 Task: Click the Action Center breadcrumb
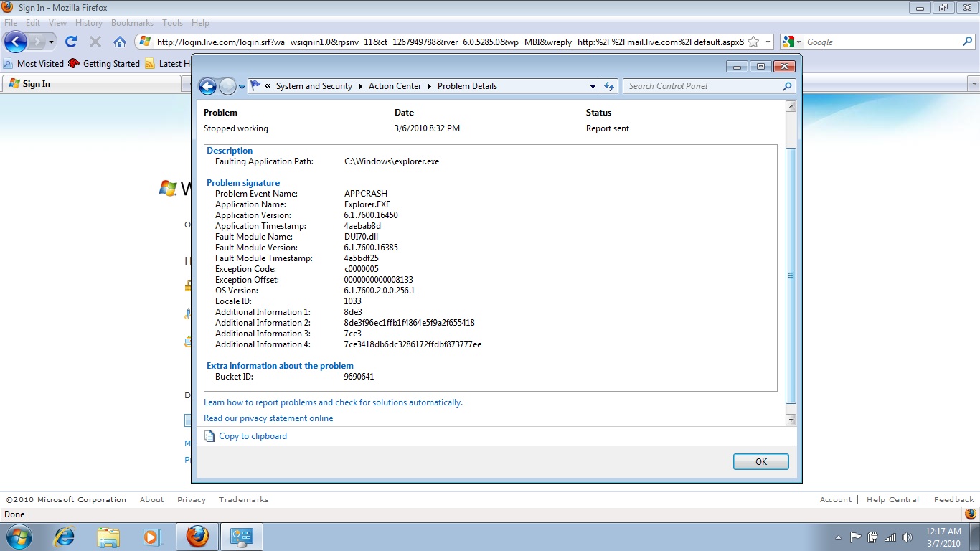coord(395,86)
